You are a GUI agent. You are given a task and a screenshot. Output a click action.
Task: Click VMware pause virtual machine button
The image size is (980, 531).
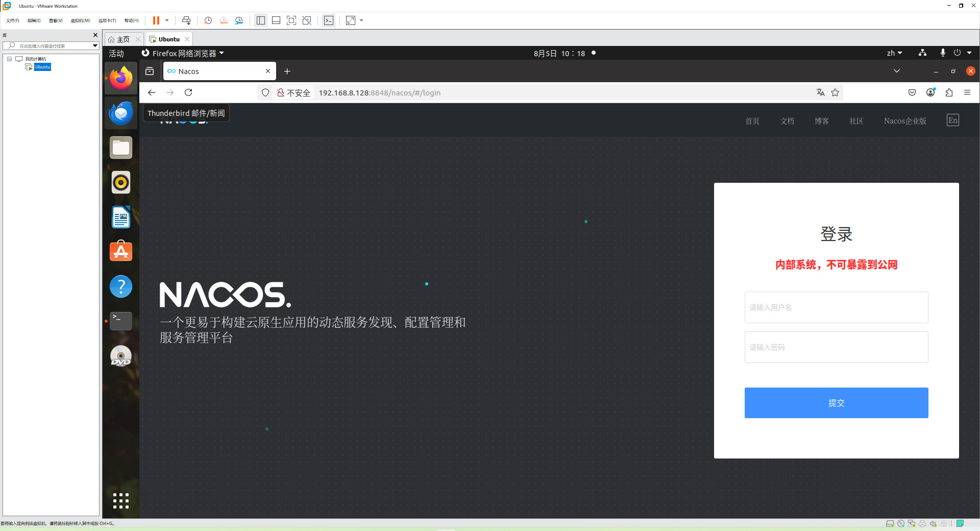click(x=156, y=20)
